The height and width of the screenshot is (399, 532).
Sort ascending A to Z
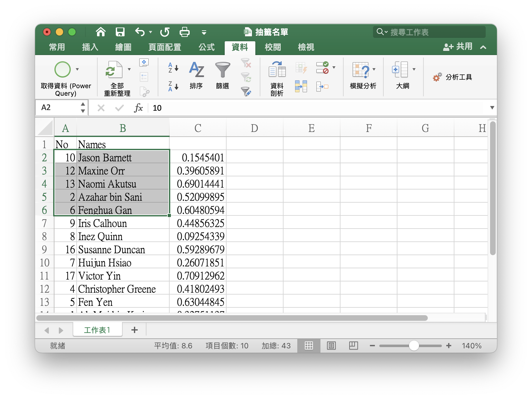[173, 68]
